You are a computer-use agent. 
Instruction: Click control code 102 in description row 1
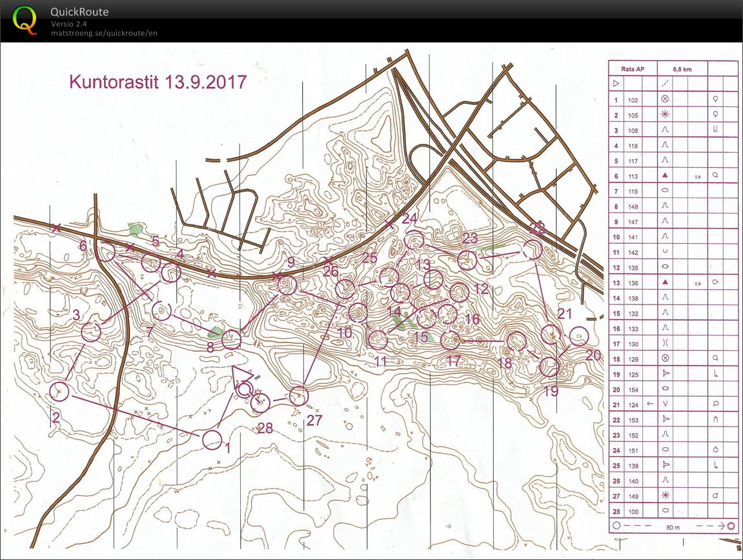coord(633,100)
